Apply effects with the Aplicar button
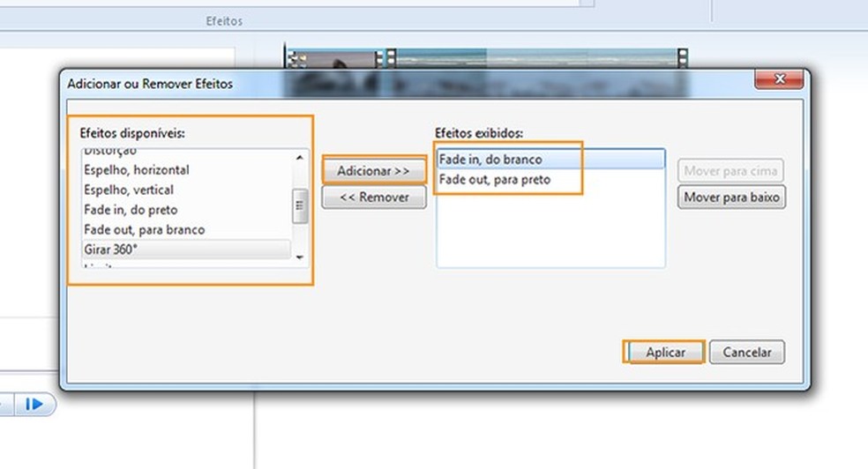Viewport: 868px width, 469px height. point(665,352)
